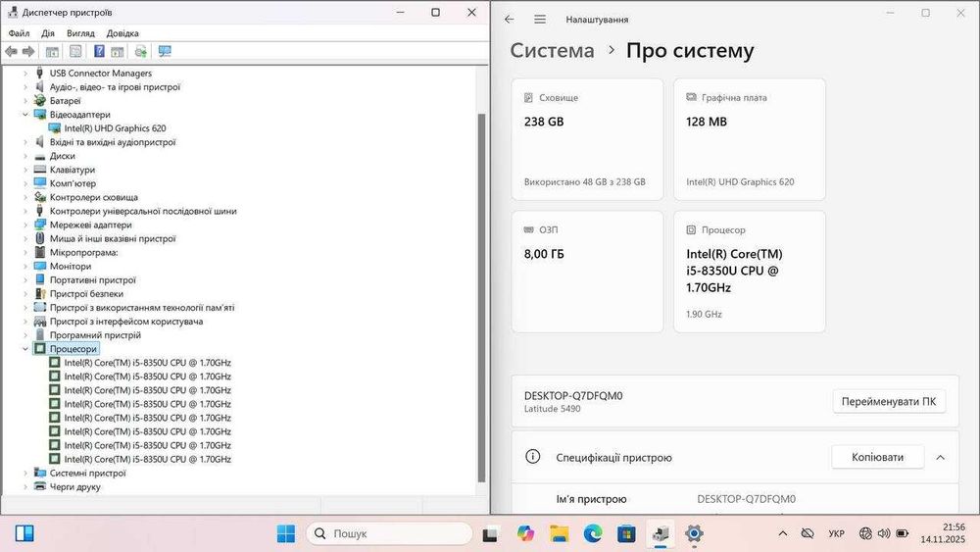Click Перейменувати ПК button
The height and width of the screenshot is (552, 980).
pyautogui.click(x=889, y=401)
